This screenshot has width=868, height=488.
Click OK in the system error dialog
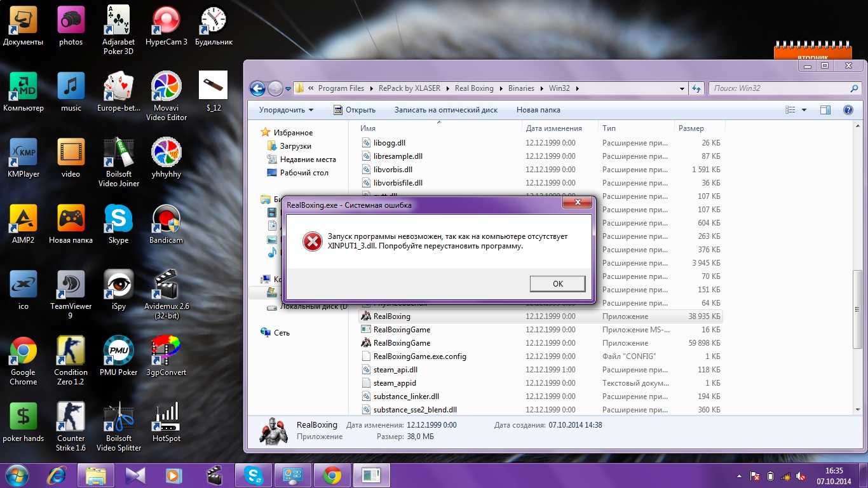pyautogui.click(x=557, y=283)
